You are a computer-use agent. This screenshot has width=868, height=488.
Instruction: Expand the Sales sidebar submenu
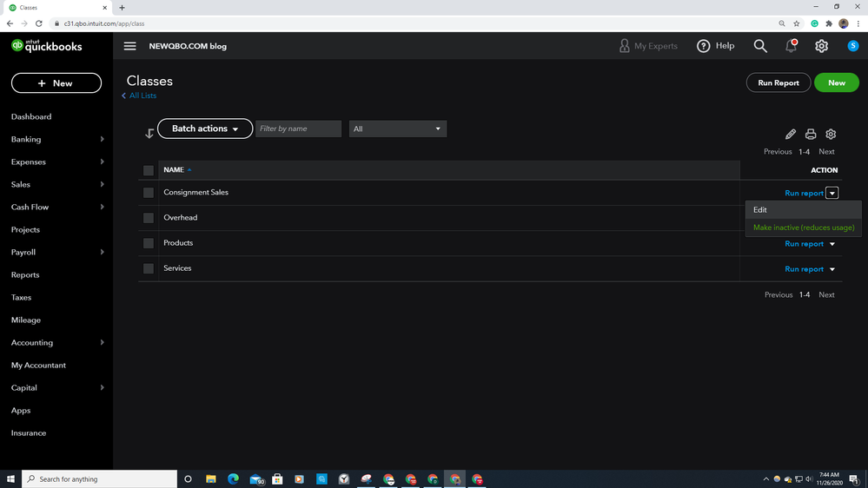102,184
